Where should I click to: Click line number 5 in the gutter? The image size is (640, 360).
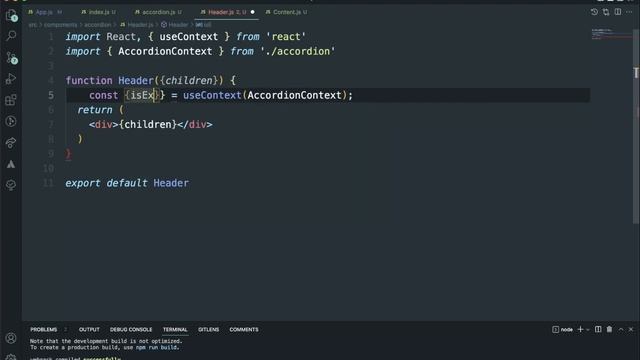[x=51, y=95]
